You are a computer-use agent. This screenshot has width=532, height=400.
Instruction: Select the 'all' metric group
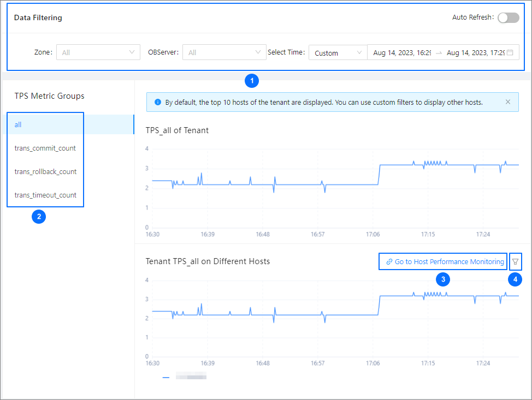[18, 124]
